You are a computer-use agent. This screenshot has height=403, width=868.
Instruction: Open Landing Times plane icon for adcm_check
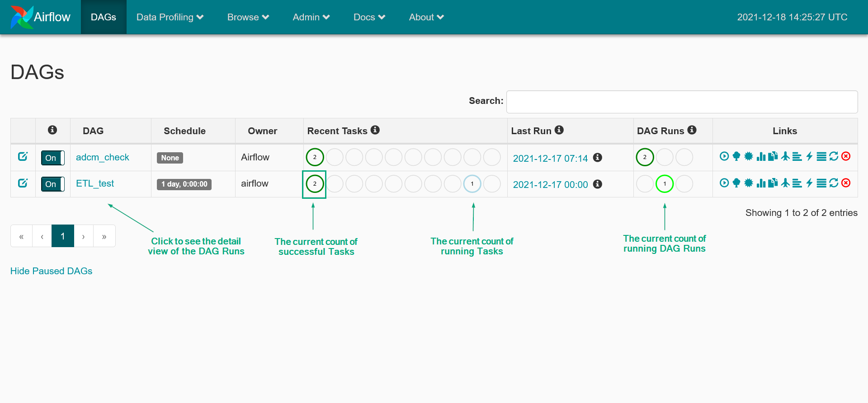785,156
